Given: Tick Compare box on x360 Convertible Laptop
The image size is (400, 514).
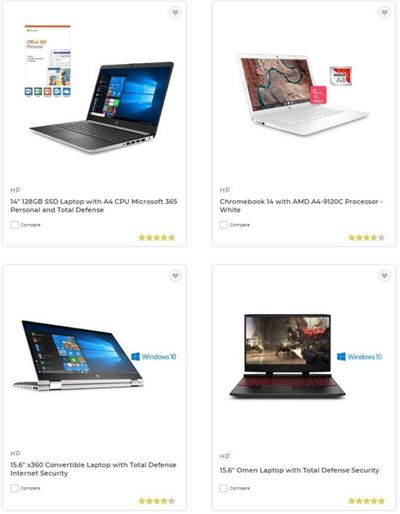Looking at the screenshot, I should [14, 488].
